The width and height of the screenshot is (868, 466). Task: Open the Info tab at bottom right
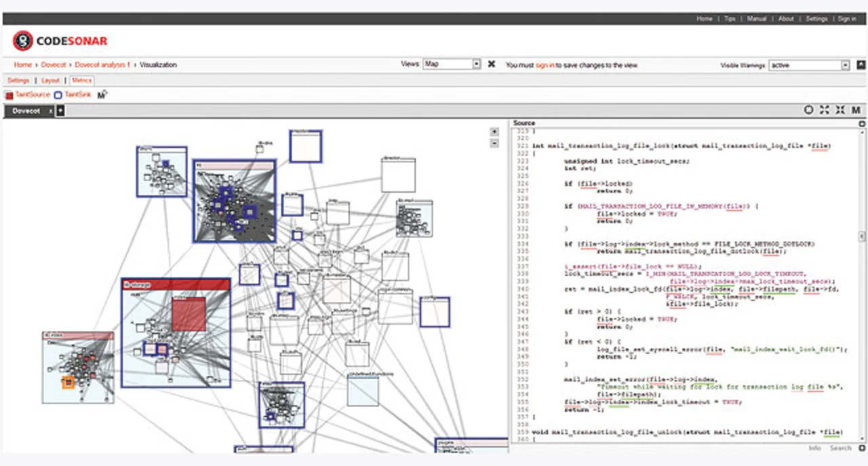[x=814, y=448]
